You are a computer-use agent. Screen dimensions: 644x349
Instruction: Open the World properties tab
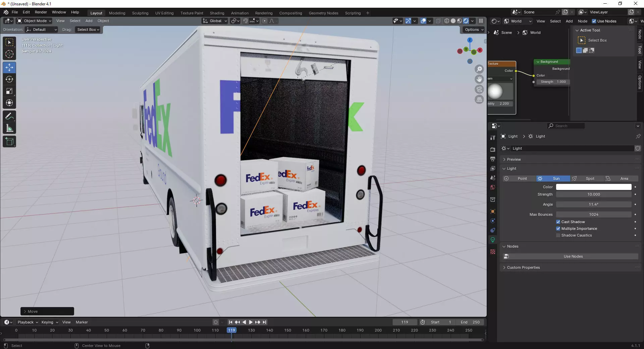point(493,187)
